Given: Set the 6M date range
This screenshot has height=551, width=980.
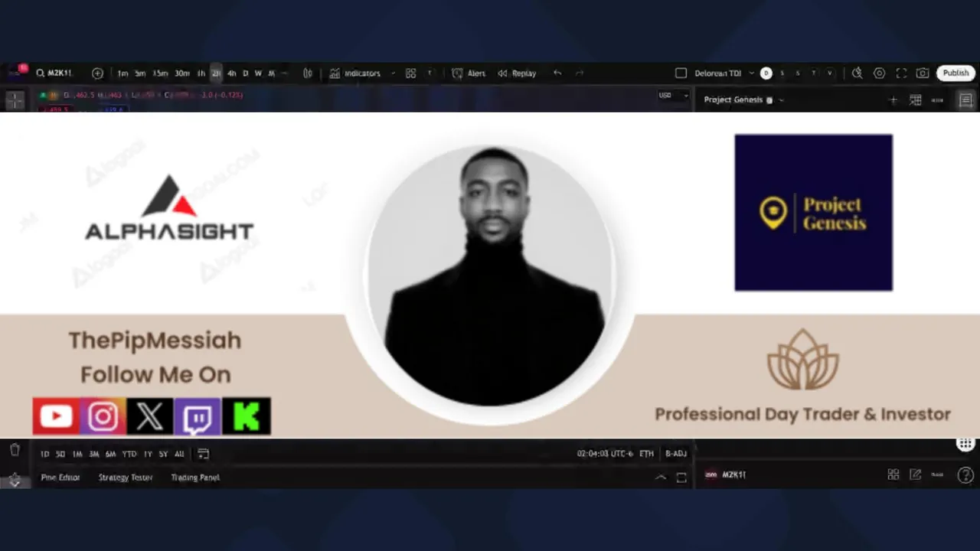Looking at the screenshot, I should [x=111, y=454].
